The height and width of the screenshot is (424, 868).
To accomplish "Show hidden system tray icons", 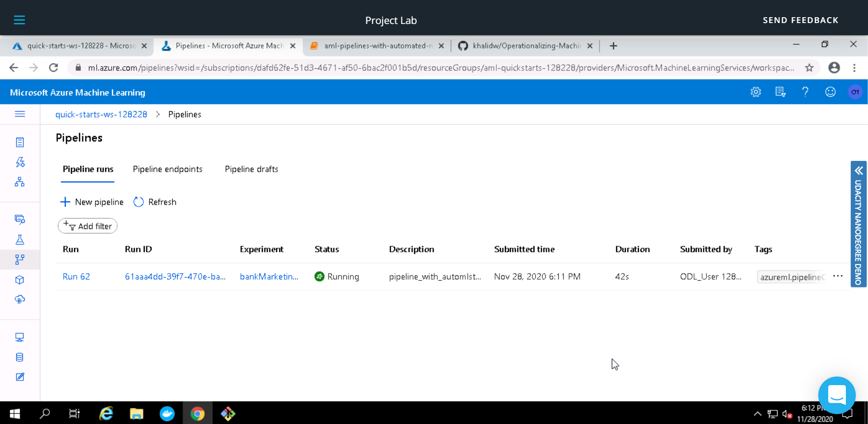I will click(x=758, y=414).
